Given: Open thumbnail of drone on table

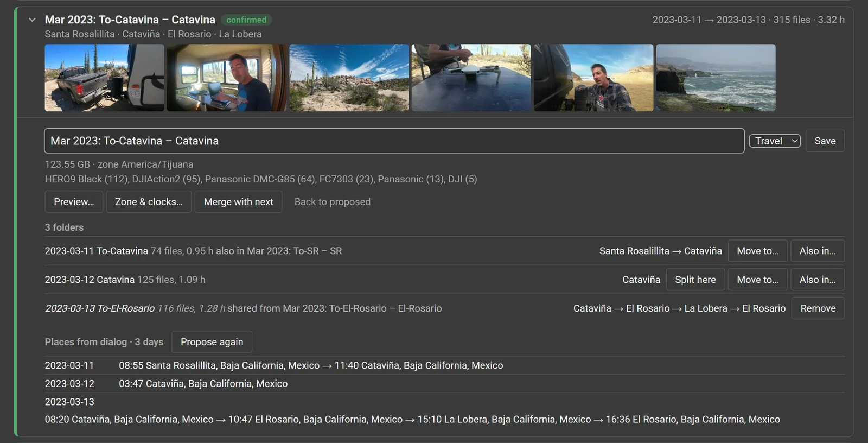Looking at the screenshot, I should 471,78.
